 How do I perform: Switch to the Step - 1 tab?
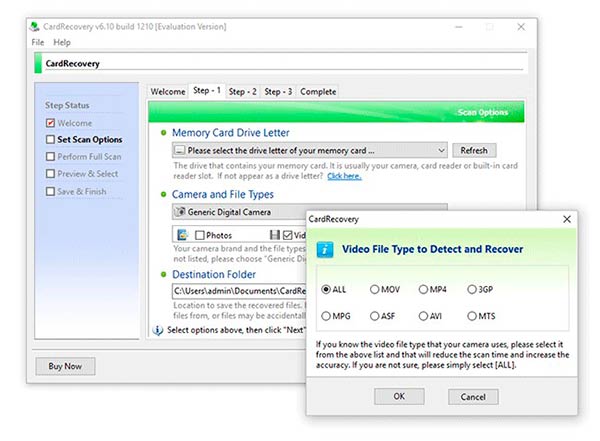(x=207, y=91)
